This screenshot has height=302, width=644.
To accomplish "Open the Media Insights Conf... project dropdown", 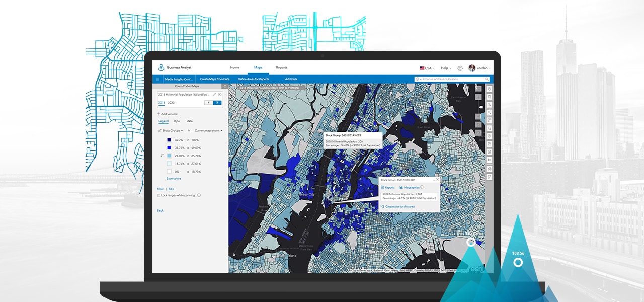I will 179,79.
